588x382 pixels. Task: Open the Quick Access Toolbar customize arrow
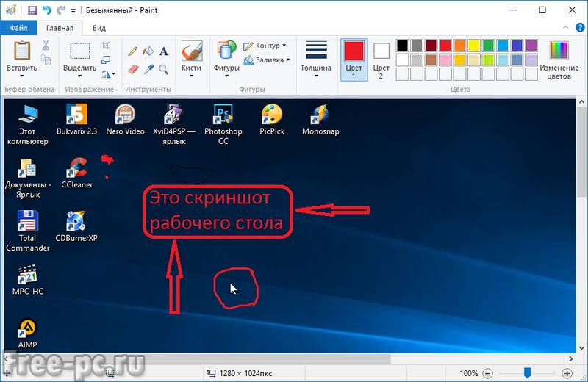73,11
